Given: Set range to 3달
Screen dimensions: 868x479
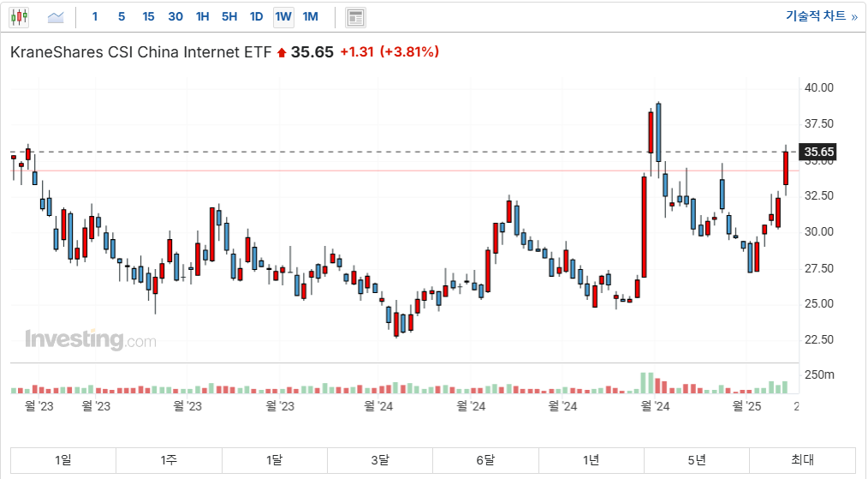Looking at the screenshot, I should tap(380, 459).
